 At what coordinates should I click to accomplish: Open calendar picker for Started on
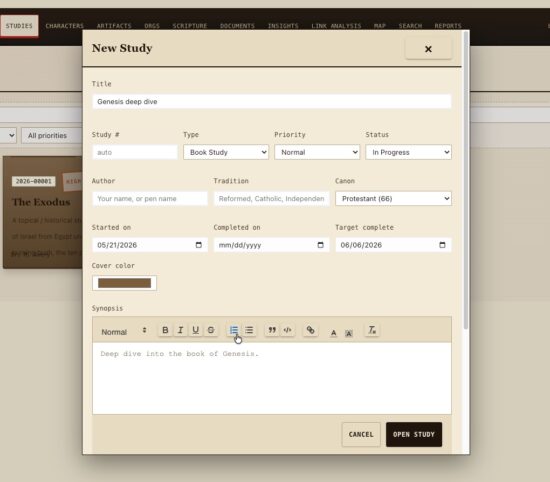click(199, 245)
